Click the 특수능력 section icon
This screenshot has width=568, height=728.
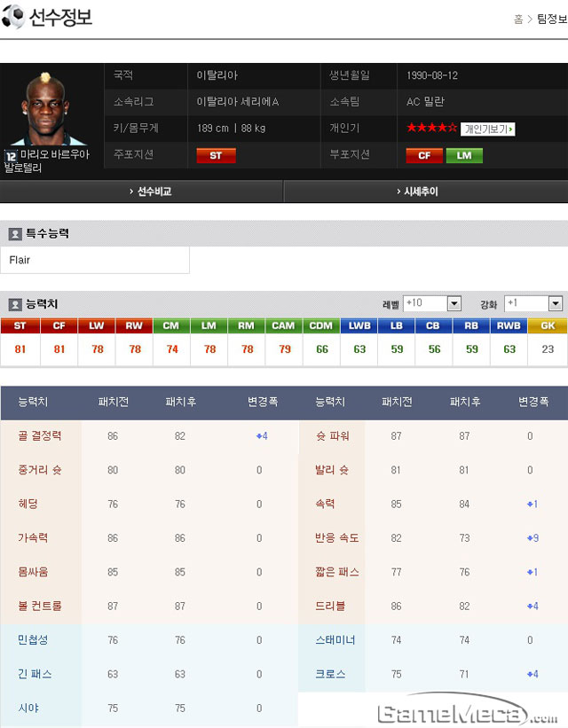[x=15, y=234]
